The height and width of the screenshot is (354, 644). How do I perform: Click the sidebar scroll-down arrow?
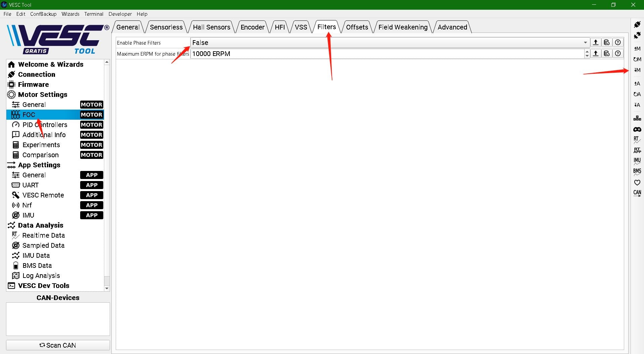(x=107, y=288)
